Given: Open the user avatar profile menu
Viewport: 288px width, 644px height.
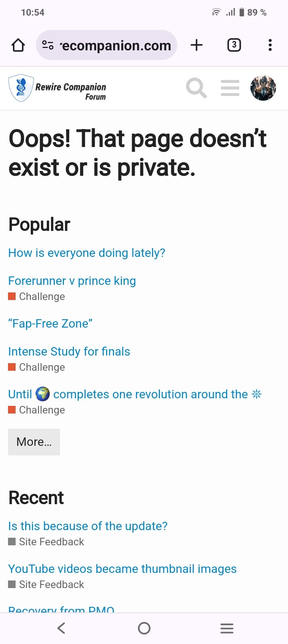Looking at the screenshot, I should (x=263, y=88).
